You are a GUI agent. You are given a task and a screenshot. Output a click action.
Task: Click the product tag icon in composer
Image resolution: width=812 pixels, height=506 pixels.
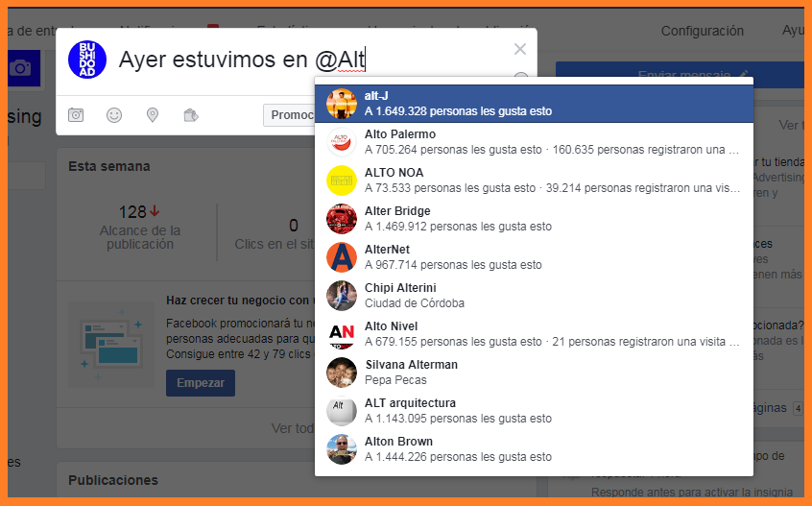[x=191, y=114]
